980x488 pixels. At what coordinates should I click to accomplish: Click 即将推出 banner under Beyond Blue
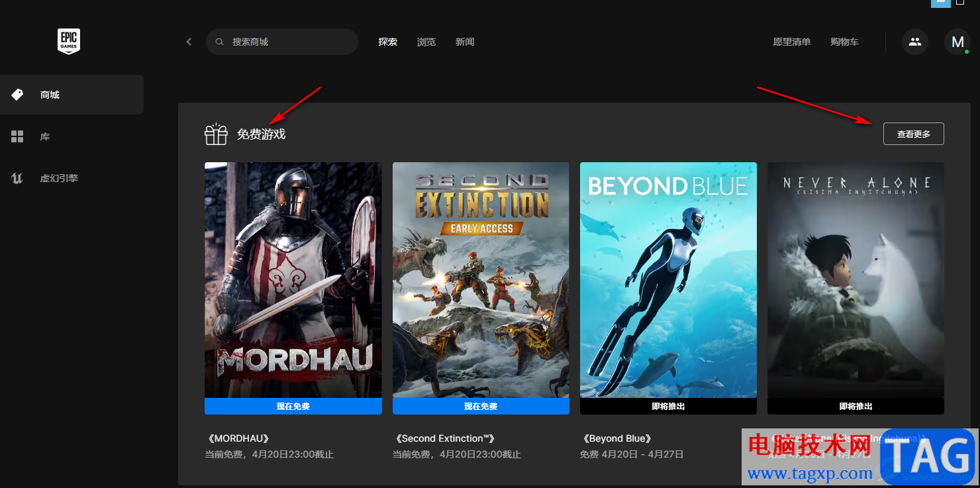pyautogui.click(x=668, y=406)
